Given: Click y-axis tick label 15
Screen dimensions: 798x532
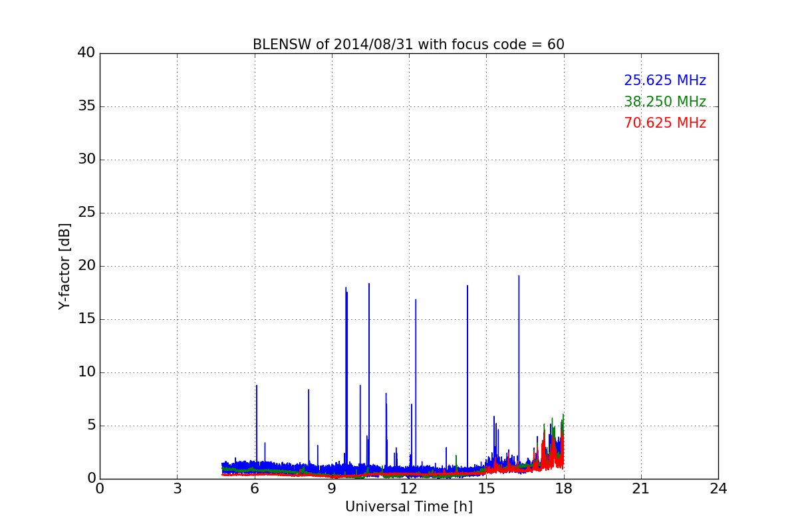Looking at the screenshot, I should pos(86,319).
